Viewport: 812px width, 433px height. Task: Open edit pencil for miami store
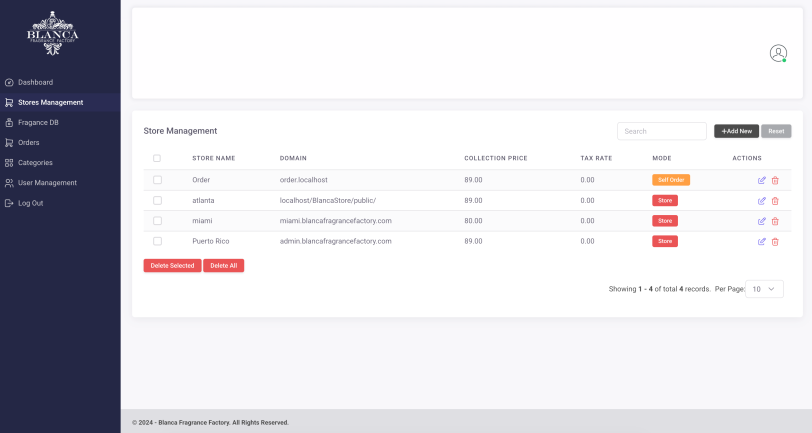point(762,221)
